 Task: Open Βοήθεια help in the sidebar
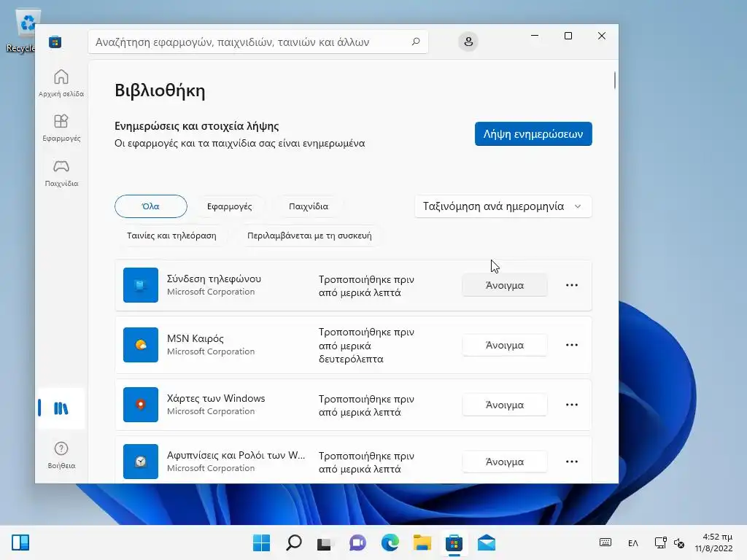pos(61,455)
